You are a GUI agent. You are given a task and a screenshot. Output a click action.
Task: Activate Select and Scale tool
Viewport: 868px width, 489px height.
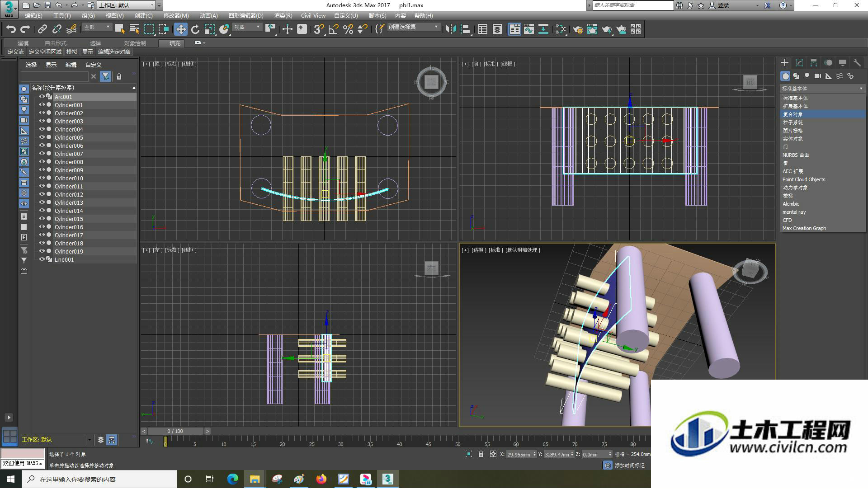210,29
